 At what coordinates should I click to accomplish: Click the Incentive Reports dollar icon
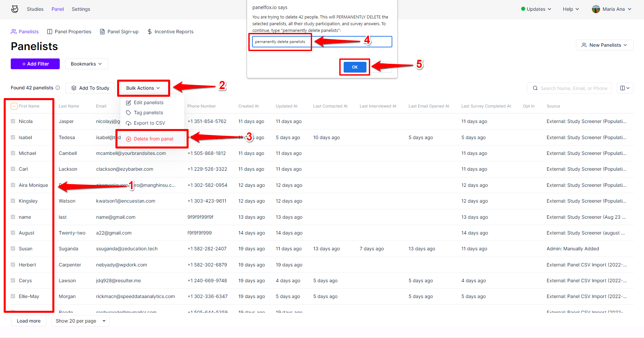coord(150,32)
